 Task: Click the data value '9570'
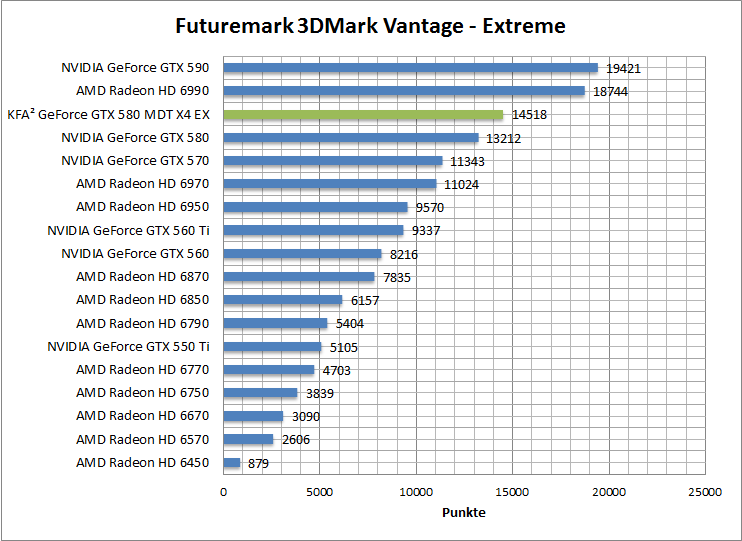430,207
